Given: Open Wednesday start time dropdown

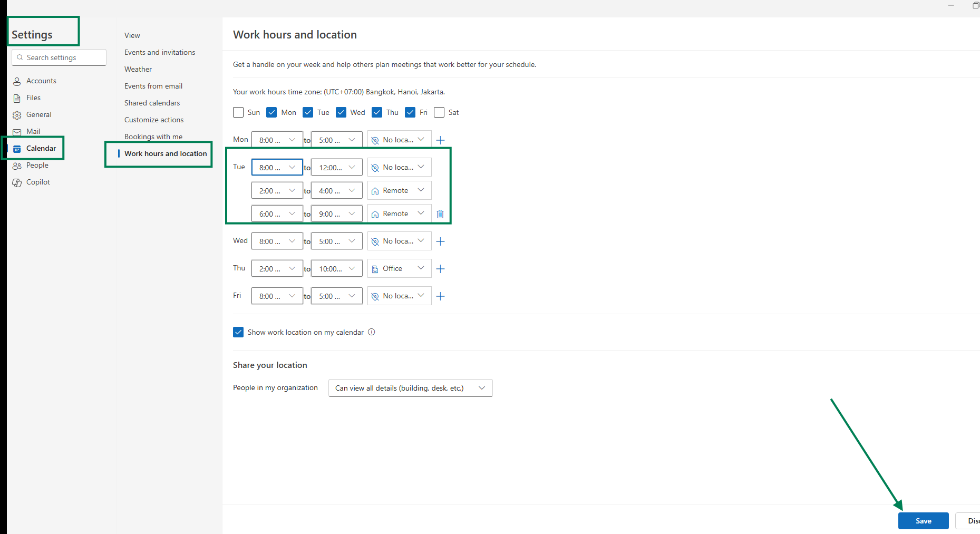Looking at the screenshot, I should coord(277,241).
